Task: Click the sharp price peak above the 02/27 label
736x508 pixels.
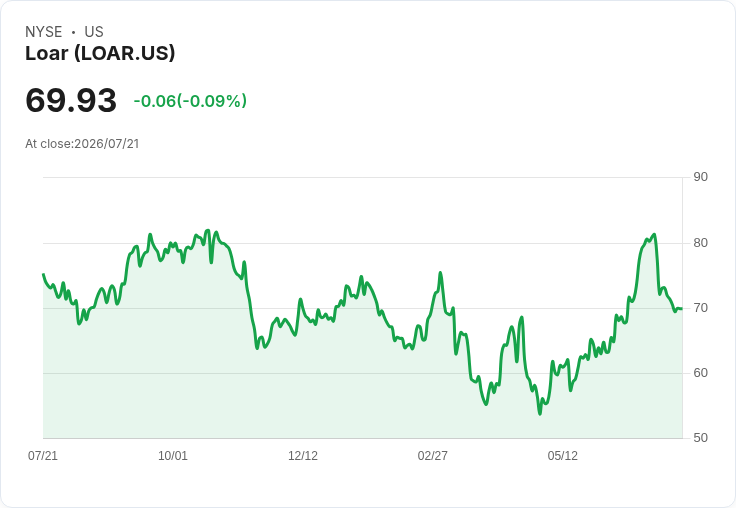Action: pyautogui.click(x=440, y=272)
